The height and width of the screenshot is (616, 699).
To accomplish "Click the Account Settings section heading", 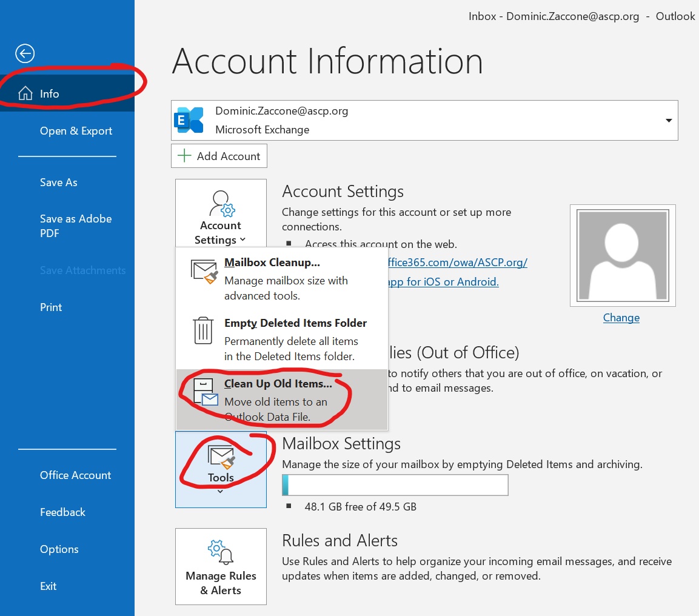I will [x=343, y=191].
